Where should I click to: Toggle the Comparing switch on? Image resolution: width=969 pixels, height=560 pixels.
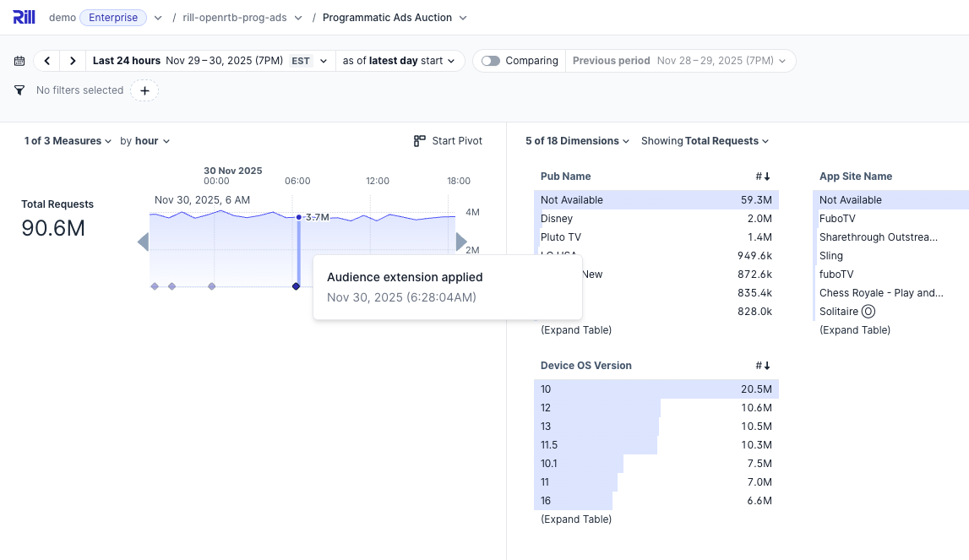(x=491, y=61)
